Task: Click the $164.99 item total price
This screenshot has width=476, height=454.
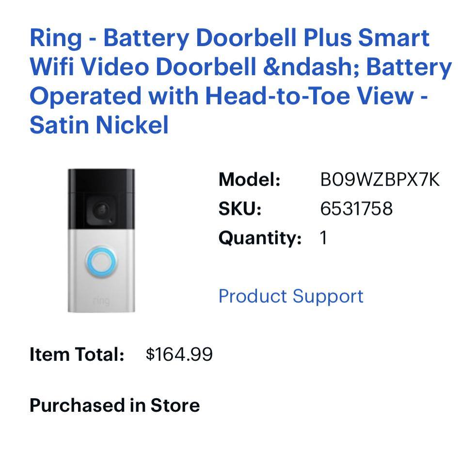Action: (179, 354)
